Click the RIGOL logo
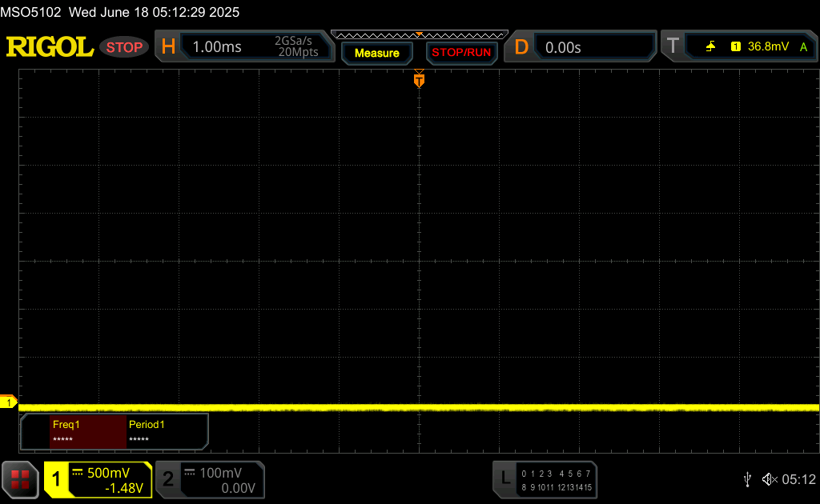The height and width of the screenshot is (504, 820). pos(50,47)
